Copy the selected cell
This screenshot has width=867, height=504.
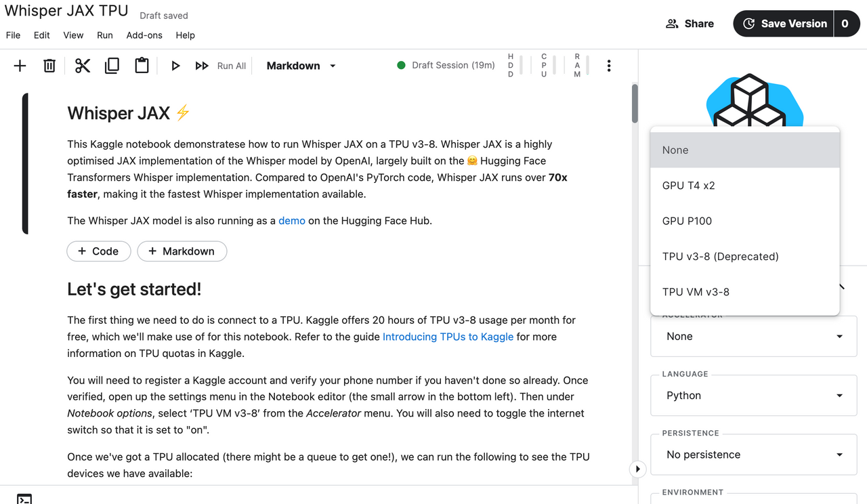click(x=112, y=66)
